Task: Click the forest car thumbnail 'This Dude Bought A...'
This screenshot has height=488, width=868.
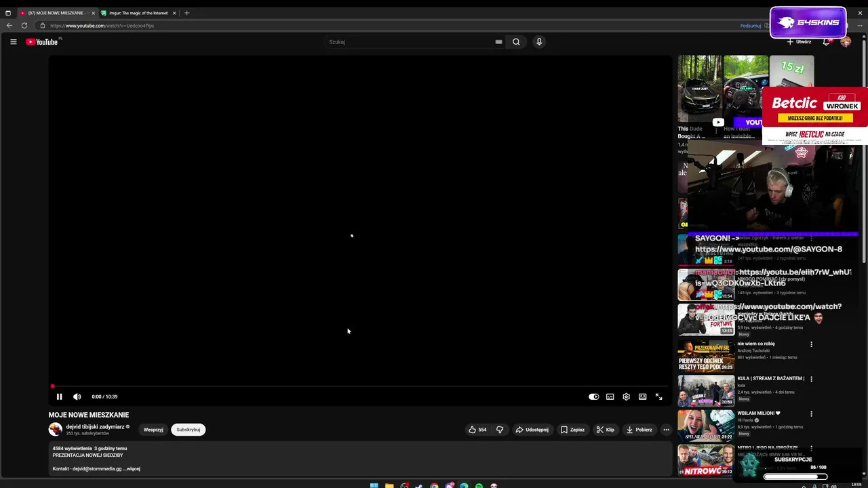Action: point(700,89)
